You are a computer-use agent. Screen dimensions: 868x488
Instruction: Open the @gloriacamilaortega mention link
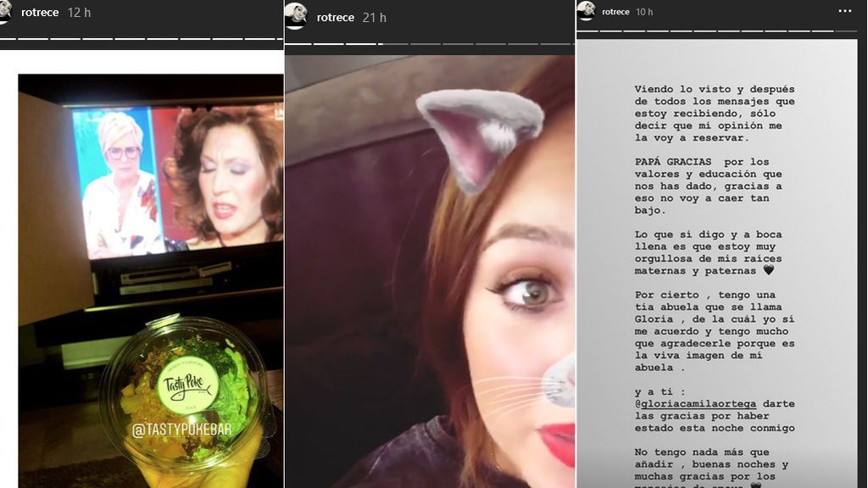(695, 404)
